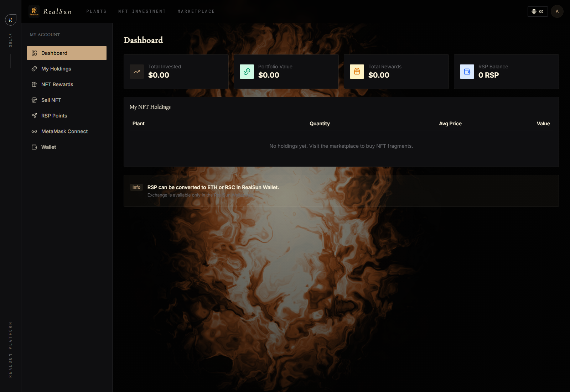Click the blue RSP Balance wallet icon
Image resolution: width=570 pixels, height=392 pixels.
click(467, 72)
